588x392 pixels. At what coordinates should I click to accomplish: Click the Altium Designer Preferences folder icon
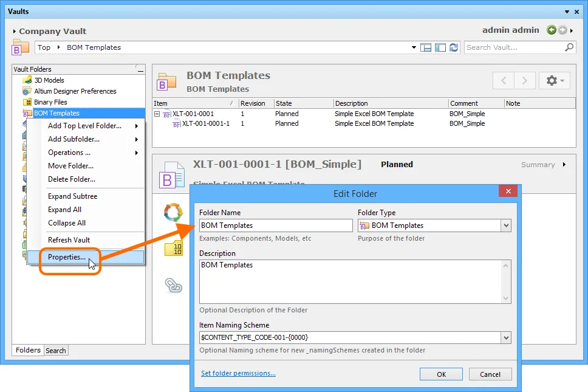click(27, 91)
